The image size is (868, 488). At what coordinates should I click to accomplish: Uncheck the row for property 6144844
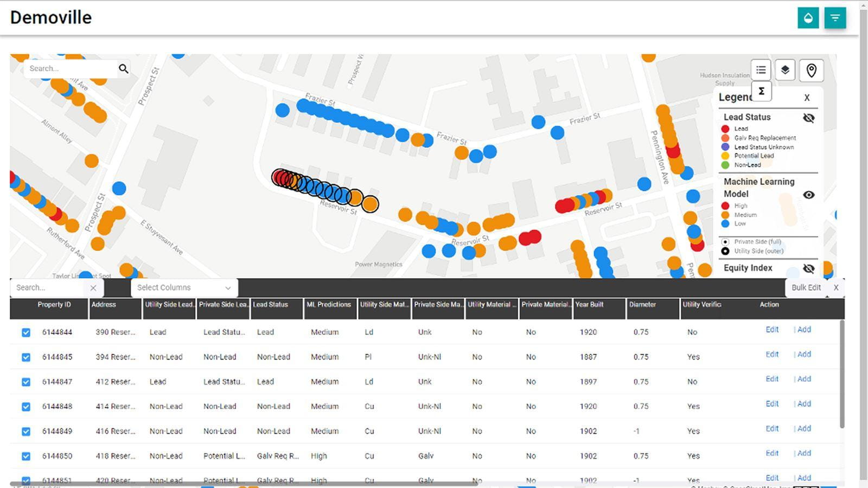tap(26, 332)
